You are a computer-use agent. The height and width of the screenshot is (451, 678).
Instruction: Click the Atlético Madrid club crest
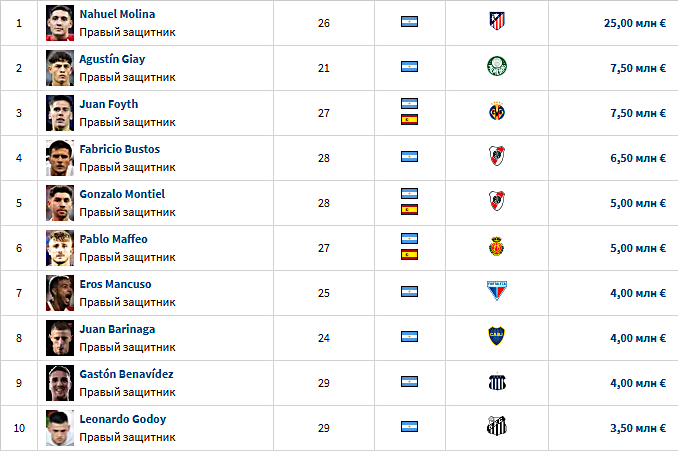click(497, 21)
